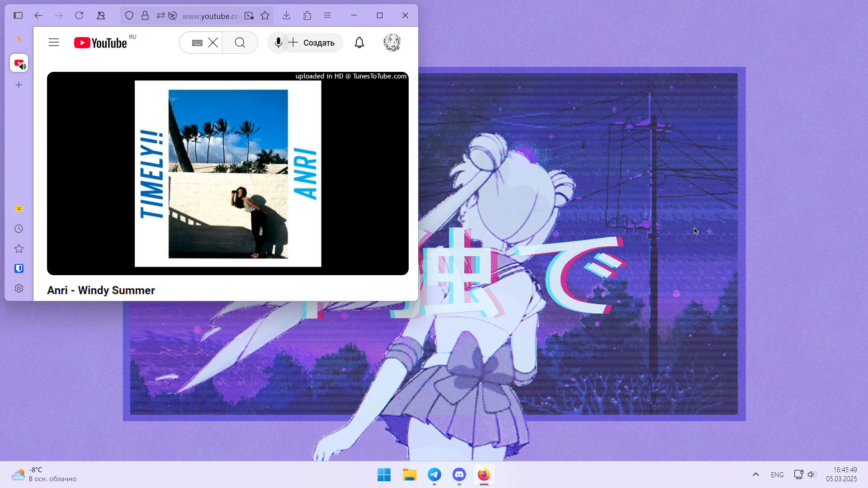The image size is (868, 488).
Task: Open the Windows Start menu
Action: pos(384,475)
